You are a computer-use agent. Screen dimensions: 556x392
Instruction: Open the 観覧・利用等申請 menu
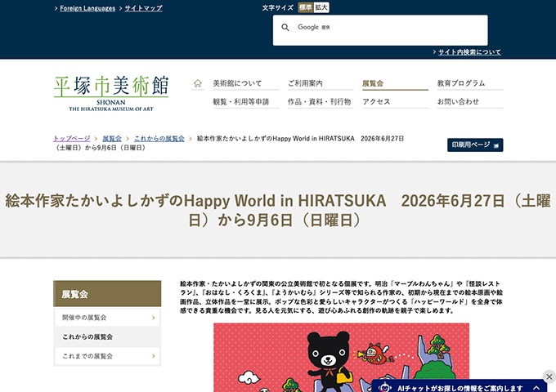click(x=245, y=102)
